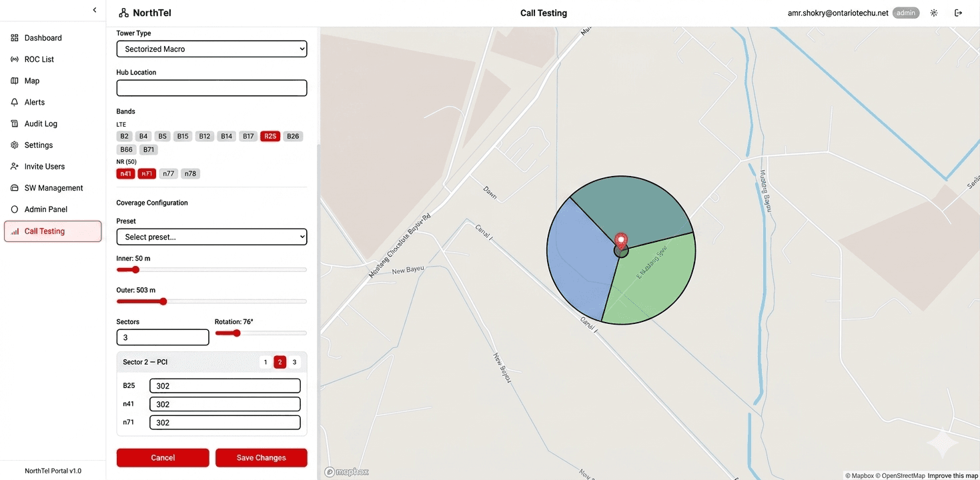This screenshot has height=480, width=980.
Task: Enable LTE band B12
Action: click(205, 136)
